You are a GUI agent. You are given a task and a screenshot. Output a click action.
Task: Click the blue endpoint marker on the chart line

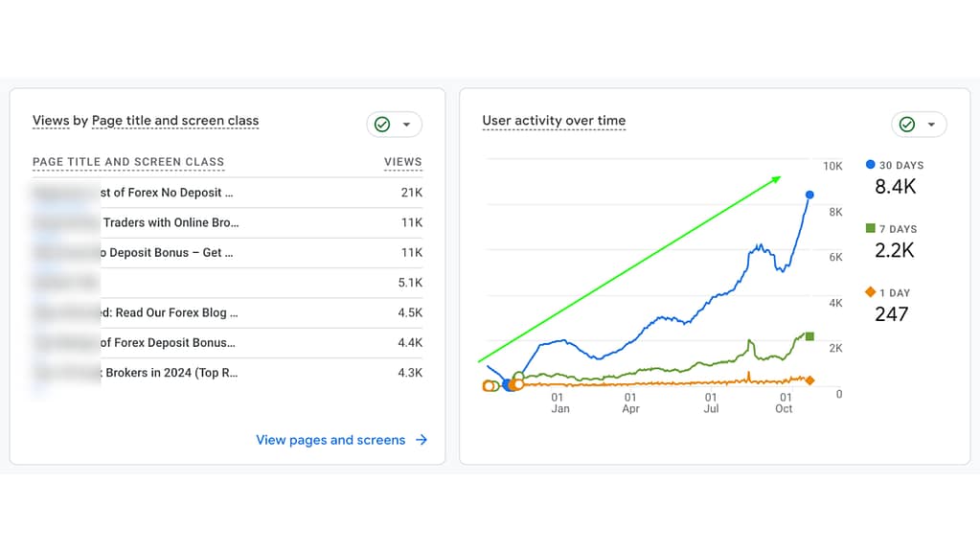point(809,194)
